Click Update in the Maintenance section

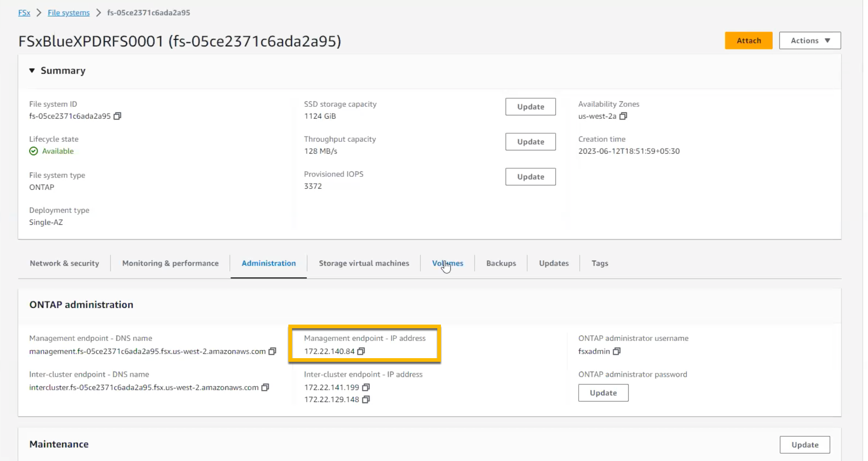pyautogui.click(x=805, y=445)
